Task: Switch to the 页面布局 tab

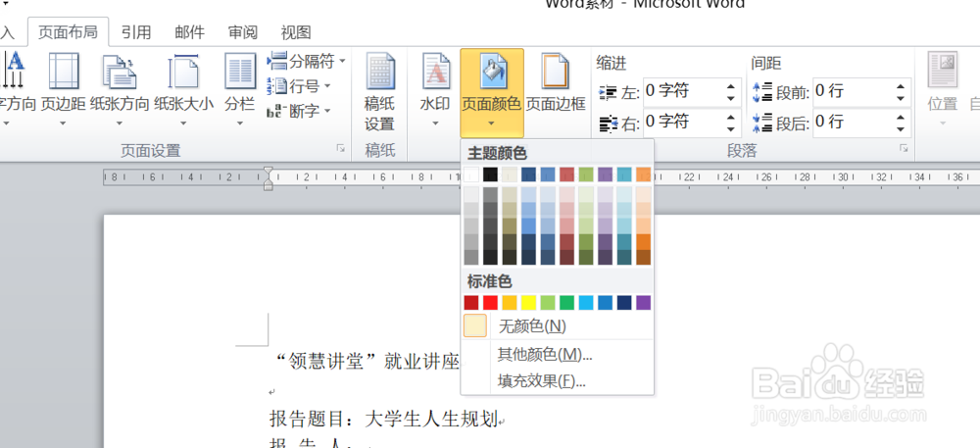Action: click(x=69, y=32)
